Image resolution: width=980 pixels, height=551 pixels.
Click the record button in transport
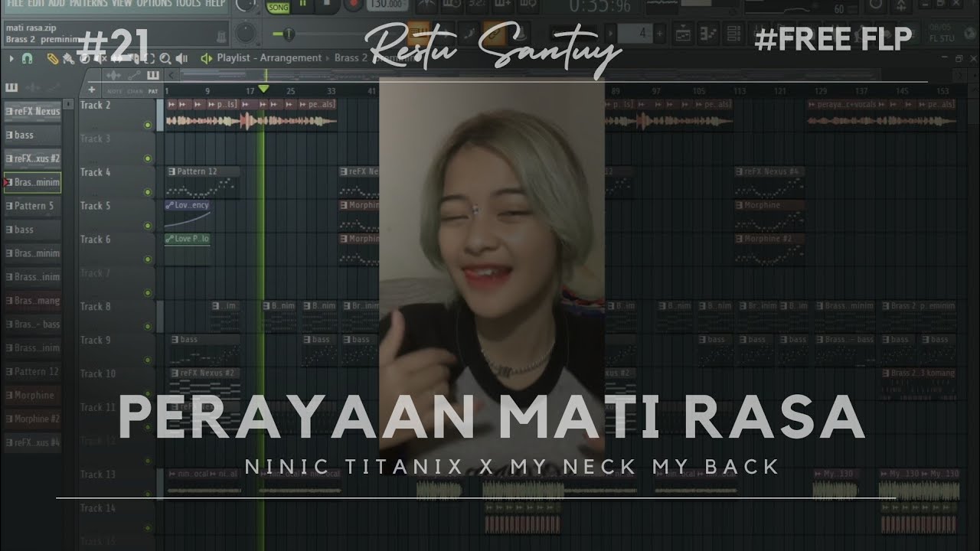[x=354, y=5]
